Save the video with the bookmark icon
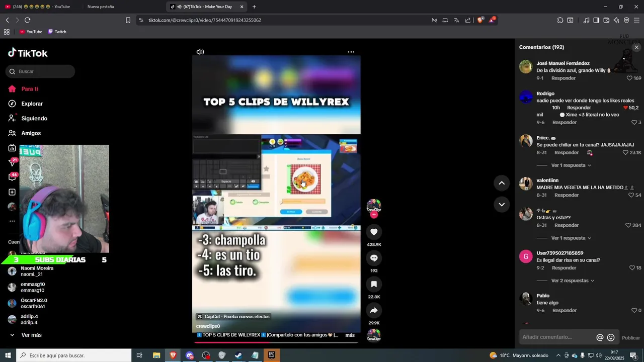Screen dimensions: 644x362 [x=374, y=284]
